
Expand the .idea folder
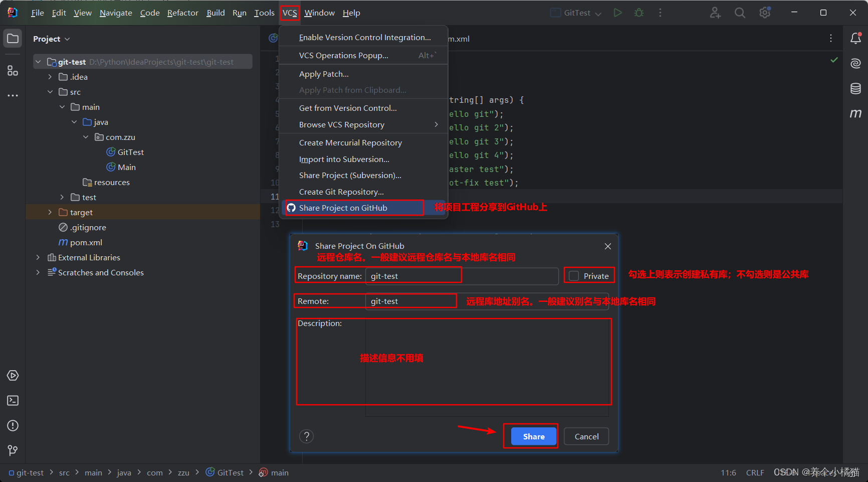pos(50,77)
